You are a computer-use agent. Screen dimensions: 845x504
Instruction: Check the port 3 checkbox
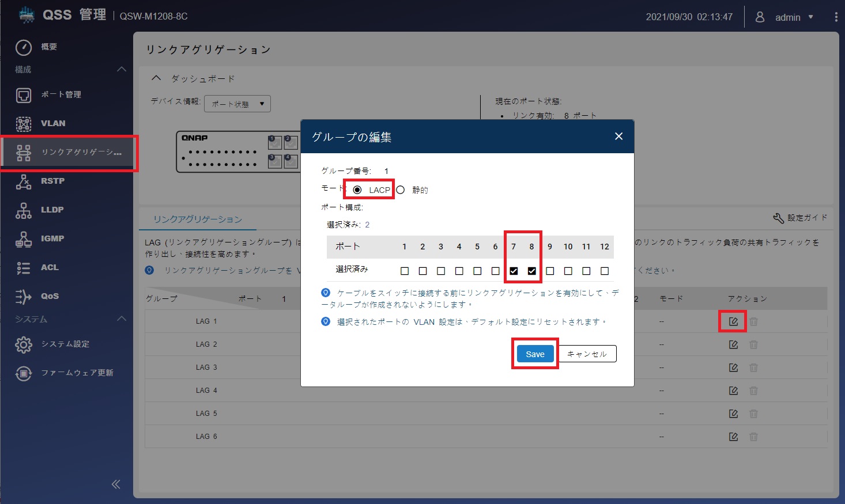tap(441, 271)
